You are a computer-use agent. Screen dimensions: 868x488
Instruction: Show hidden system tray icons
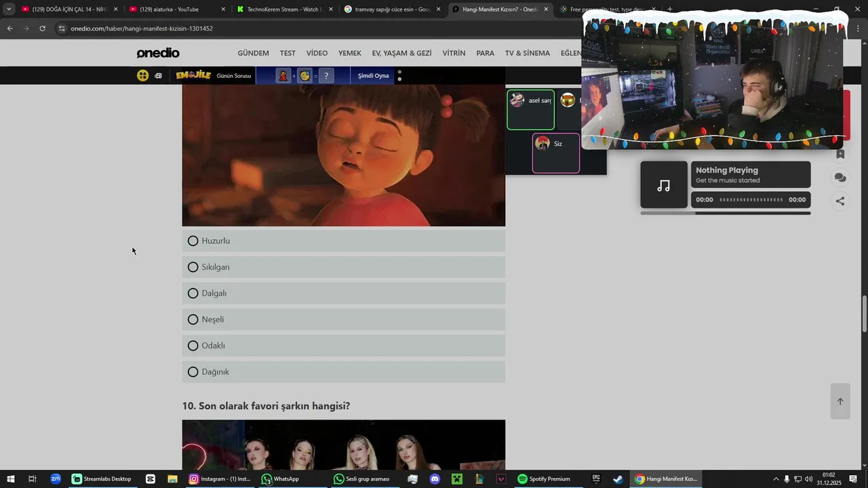pyautogui.click(x=776, y=479)
